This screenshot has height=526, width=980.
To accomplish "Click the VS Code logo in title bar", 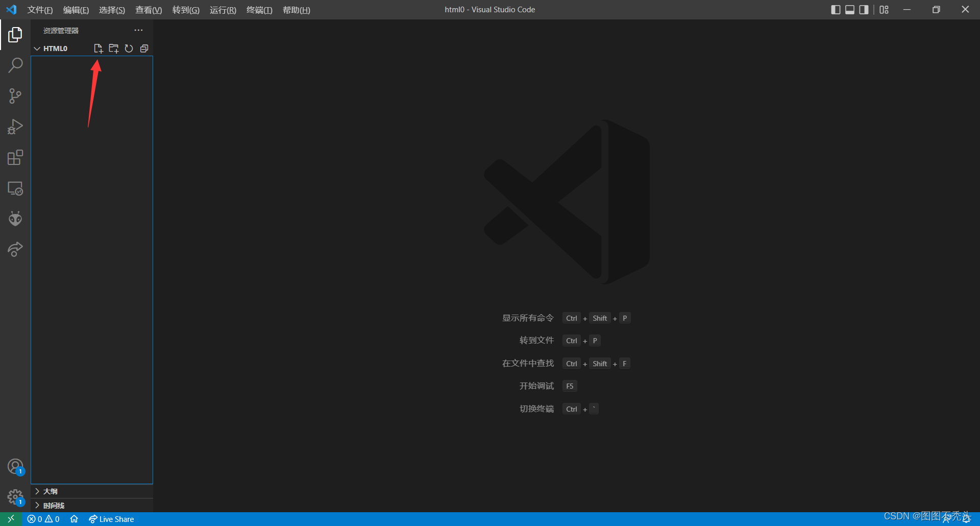I will [x=11, y=10].
